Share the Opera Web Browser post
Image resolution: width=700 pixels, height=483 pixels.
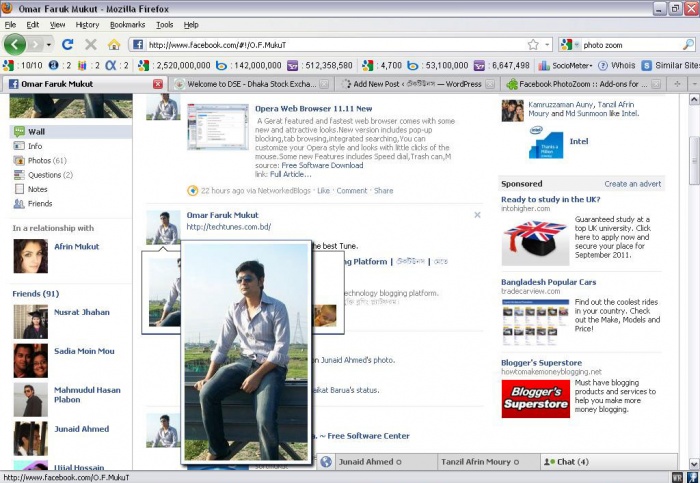coord(383,191)
